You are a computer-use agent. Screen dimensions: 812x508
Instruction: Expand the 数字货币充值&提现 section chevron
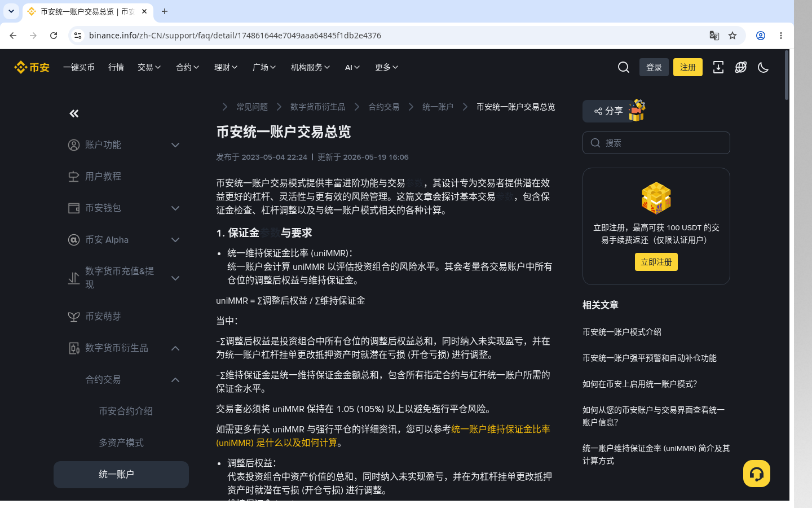coord(175,278)
